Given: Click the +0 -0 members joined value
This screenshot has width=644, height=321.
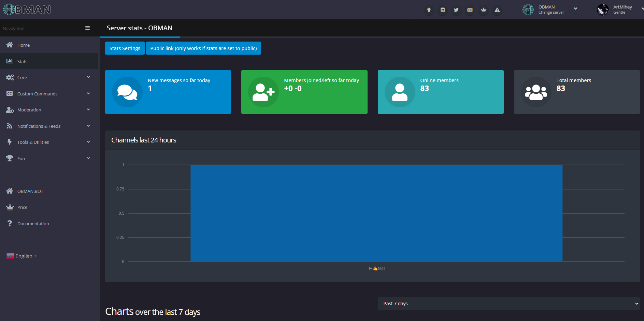Looking at the screenshot, I should (293, 89).
